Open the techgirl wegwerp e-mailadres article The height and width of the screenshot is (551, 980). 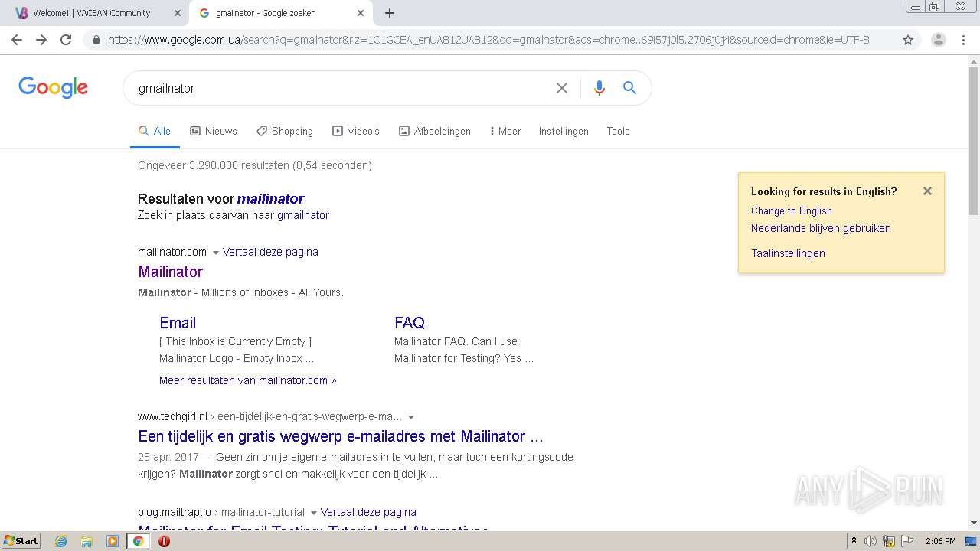(341, 436)
